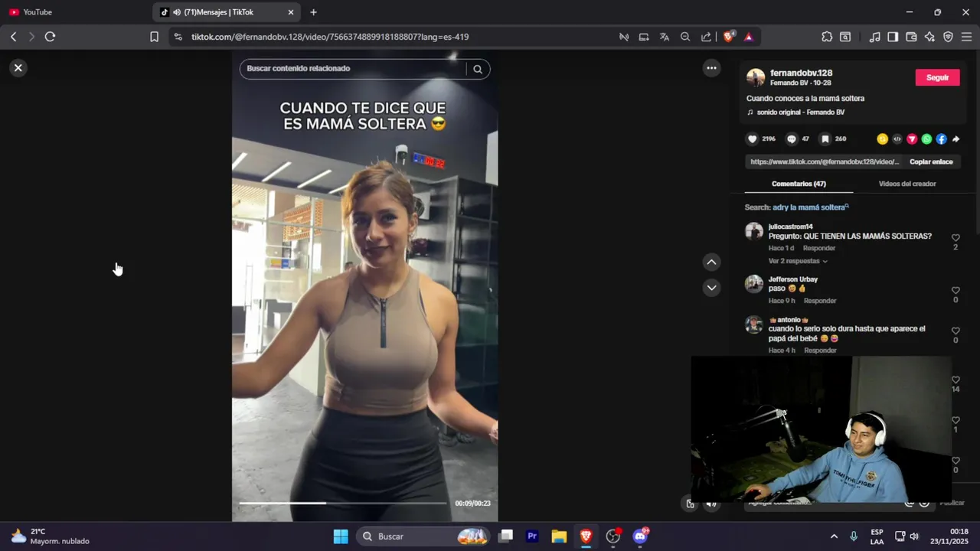Save video using the bookmark icon
The height and width of the screenshot is (551, 980).
tap(825, 139)
